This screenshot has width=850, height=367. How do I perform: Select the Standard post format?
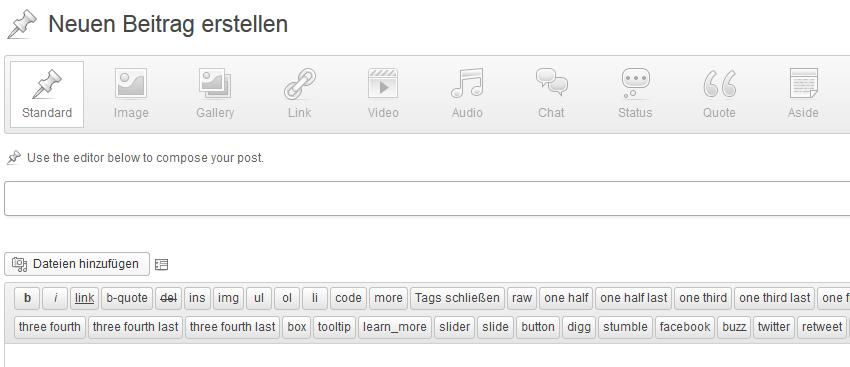pyautogui.click(x=47, y=94)
